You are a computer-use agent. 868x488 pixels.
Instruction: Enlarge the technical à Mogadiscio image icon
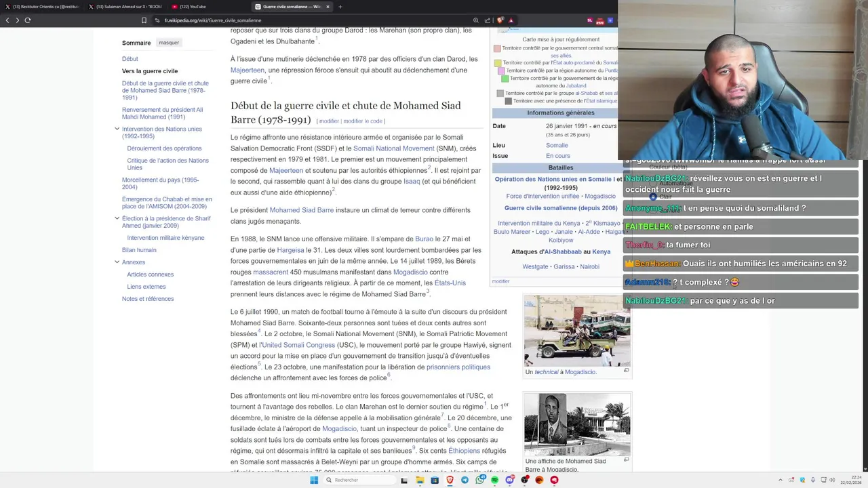coord(626,371)
